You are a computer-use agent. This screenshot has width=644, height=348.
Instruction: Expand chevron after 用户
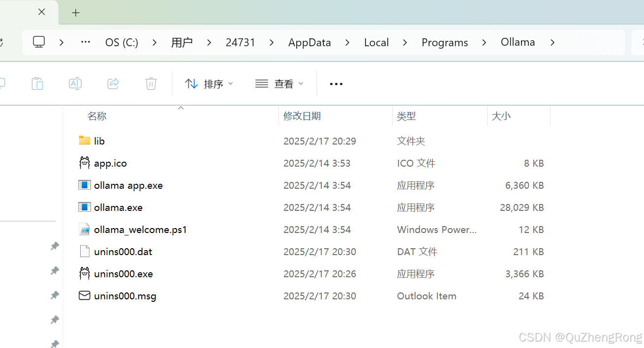pyautogui.click(x=209, y=43)
